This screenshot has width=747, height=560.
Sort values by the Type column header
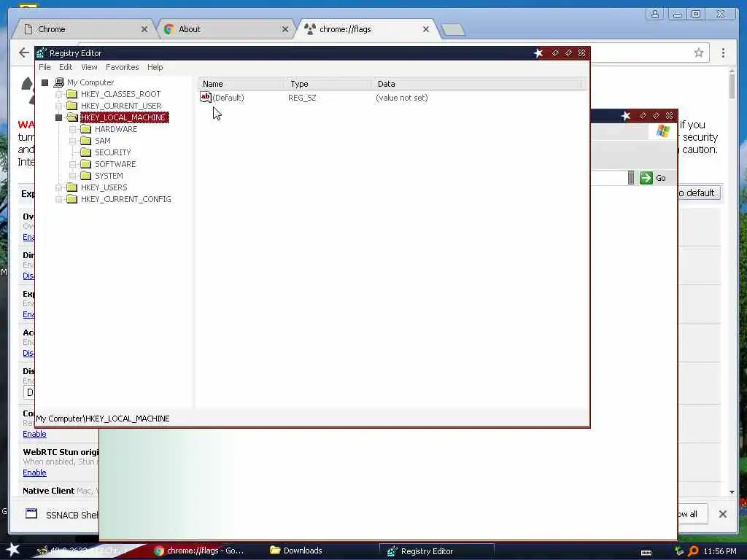point(329,84)
